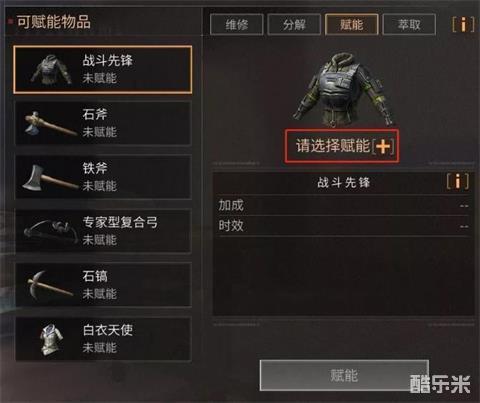Click the 加成 stat row

click(x=343, y=205)
